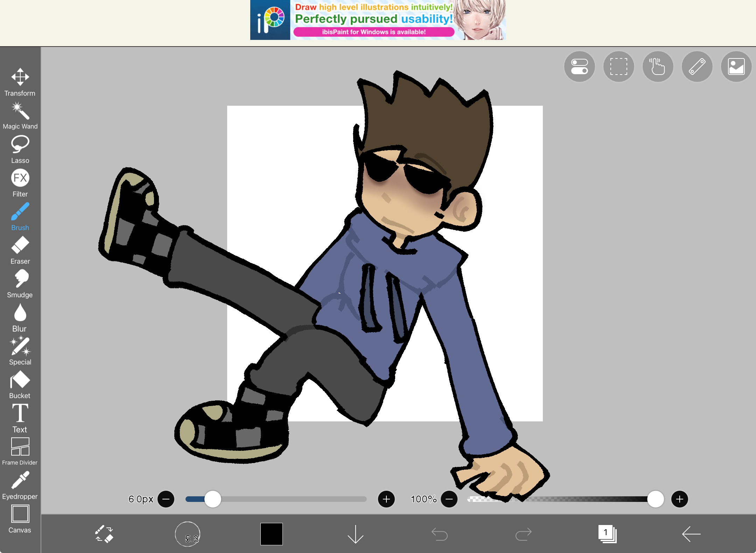
Task: Select the Magic Wand tool
Action: 20,112
